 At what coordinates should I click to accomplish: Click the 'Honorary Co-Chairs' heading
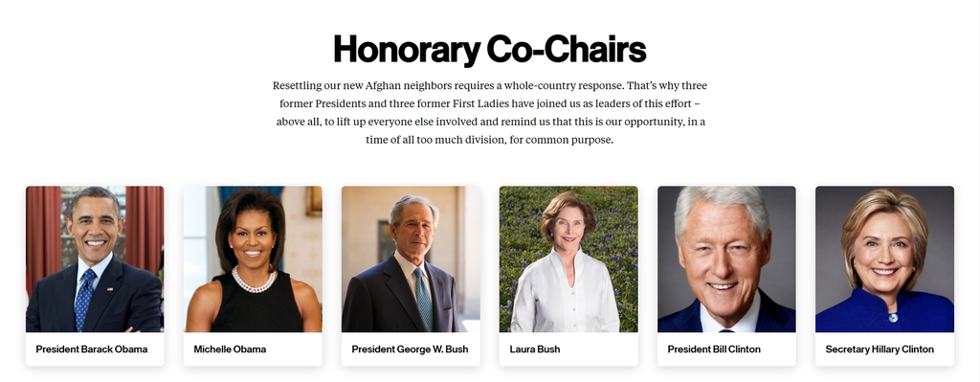click(x=489, y=50)
